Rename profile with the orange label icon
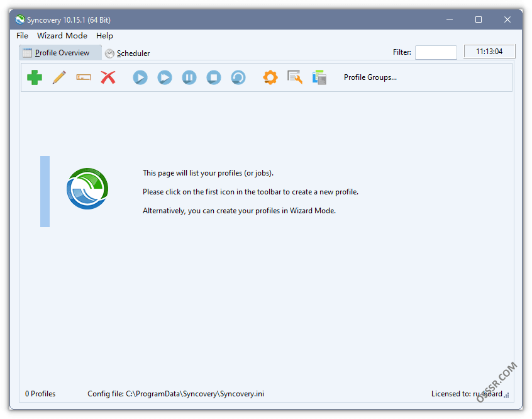This screenshot has height=419, width=532. point(84,77)
